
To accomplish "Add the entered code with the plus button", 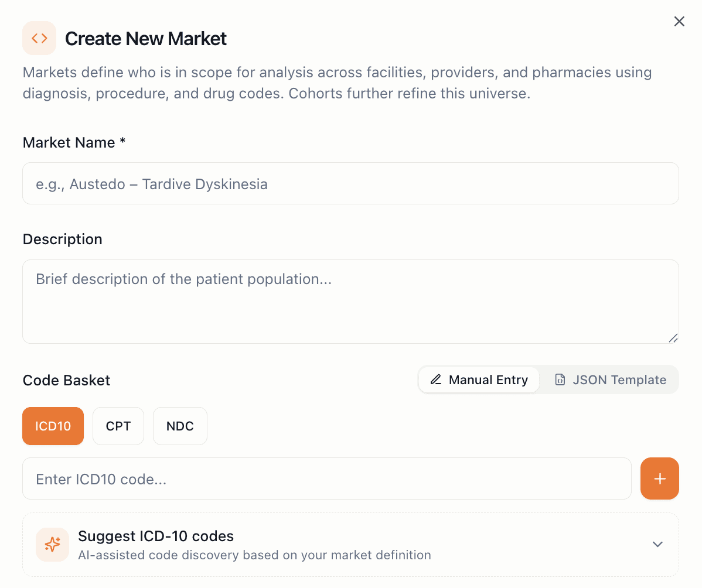I will pos(659,478).
